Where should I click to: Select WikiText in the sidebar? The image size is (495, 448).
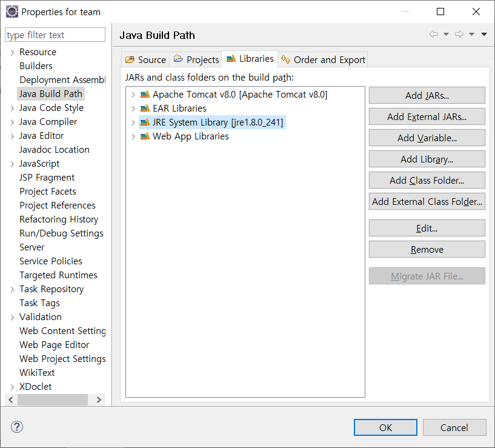[x=37, y=372]
